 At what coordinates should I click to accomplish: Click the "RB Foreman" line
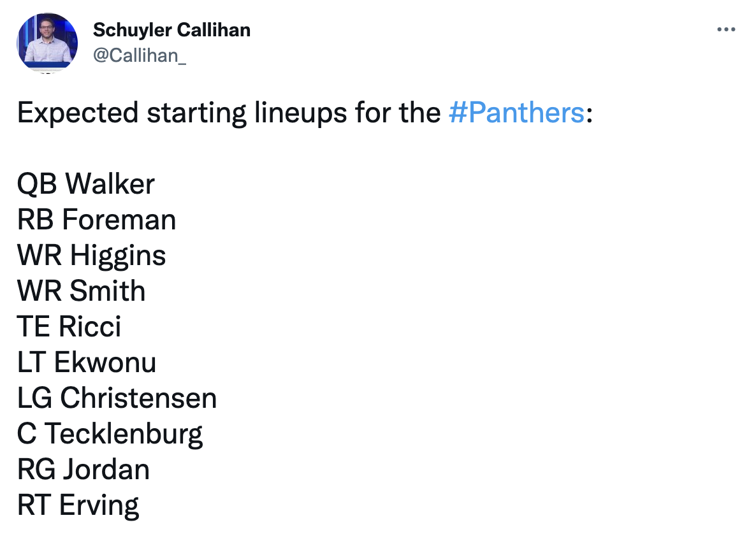(x=96, y=220)
